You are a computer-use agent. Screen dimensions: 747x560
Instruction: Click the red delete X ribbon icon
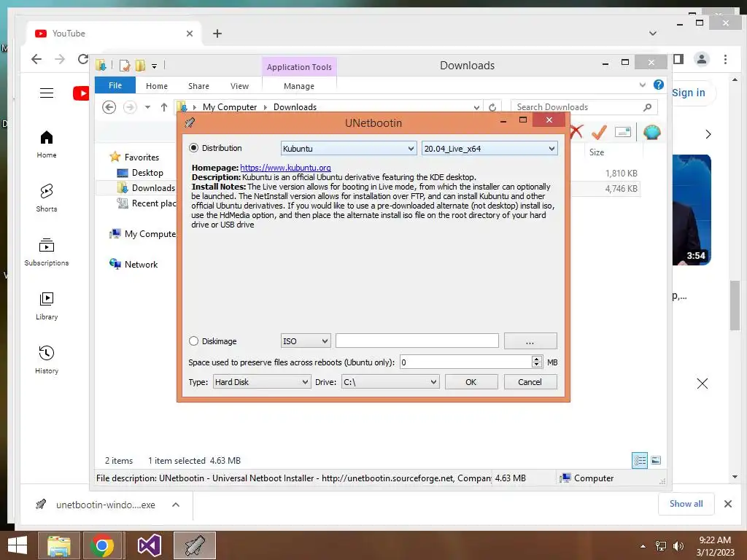point(576,132)
